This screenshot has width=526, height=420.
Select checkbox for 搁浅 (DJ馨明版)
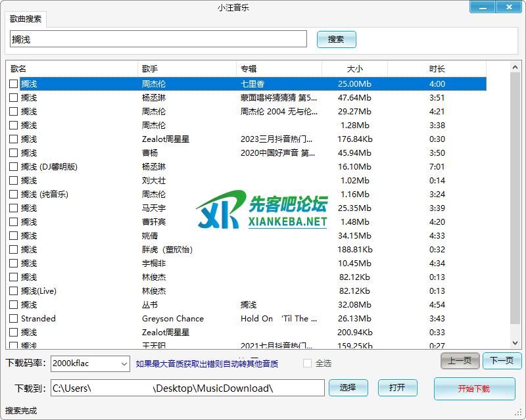pos(14,167)
